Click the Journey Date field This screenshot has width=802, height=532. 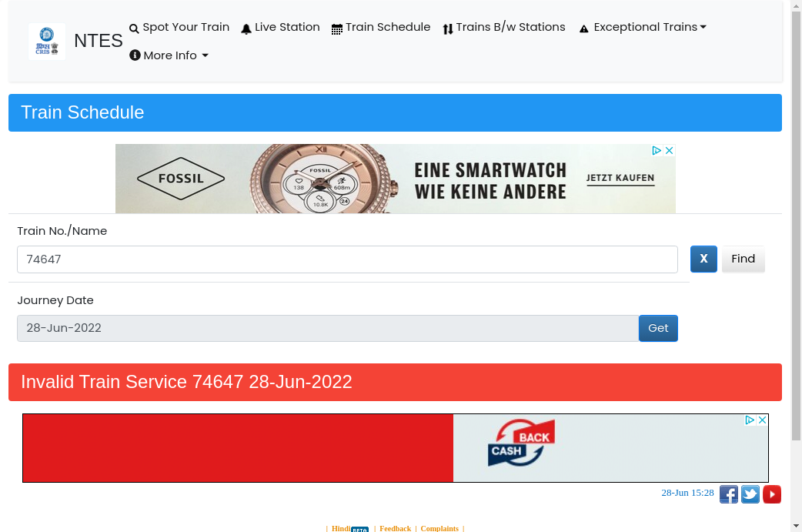(328, 328)
